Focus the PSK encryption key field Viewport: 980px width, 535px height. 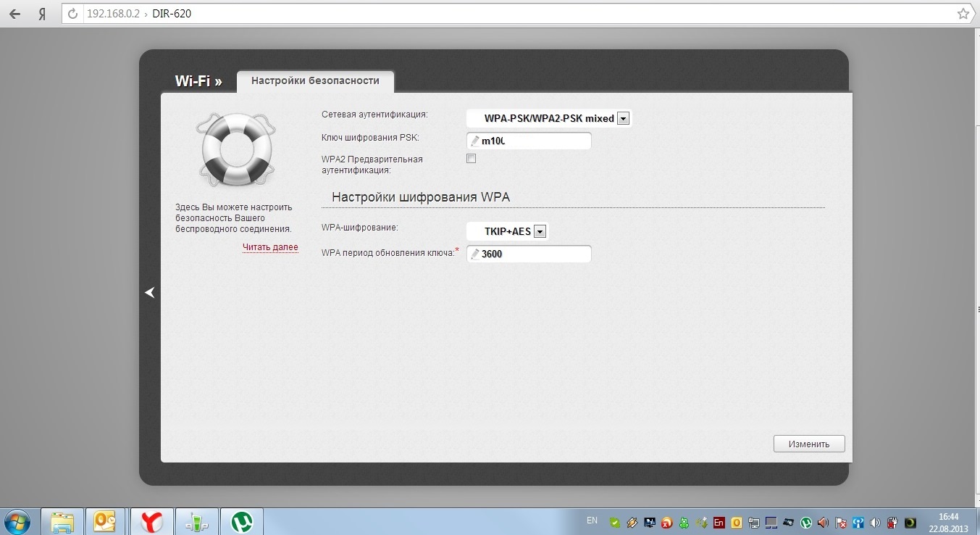pyautogui.click(x=529, y=141)
